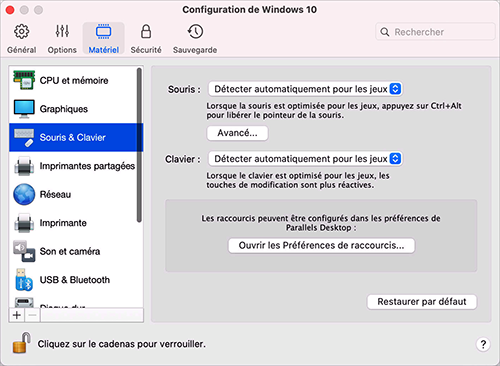
Task: Click the Avancé... button
Action: (x=237, y=133)
